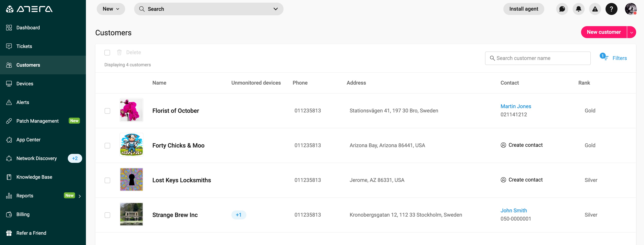Create contact for Forty Chicks & Moo
Image resolution: width=644 pixels, height=245 pixels.
click(x=521, y=145)
